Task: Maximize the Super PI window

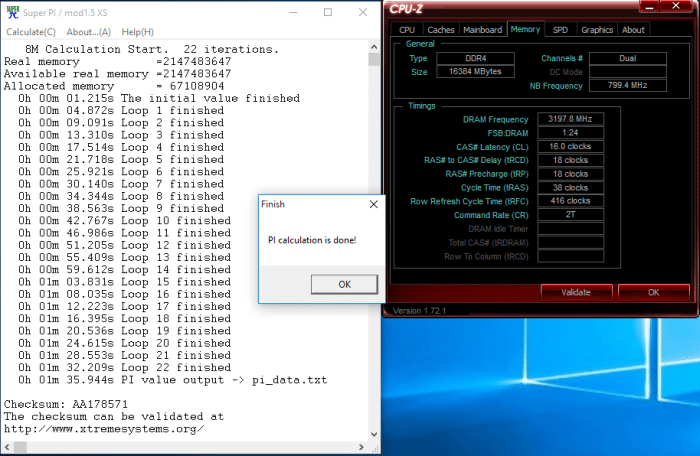Action: click(x=328, y=13)
